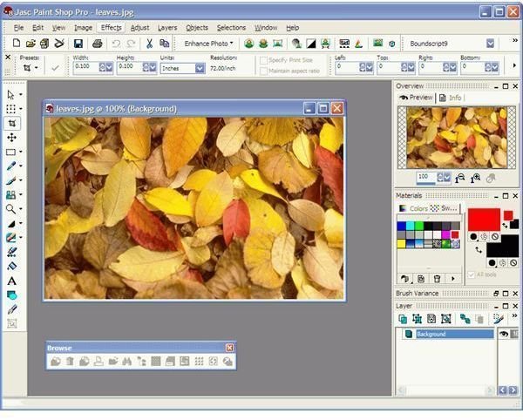523x420 pixels.
Task: Open the Effects menu
Action: tap(111, 28)
